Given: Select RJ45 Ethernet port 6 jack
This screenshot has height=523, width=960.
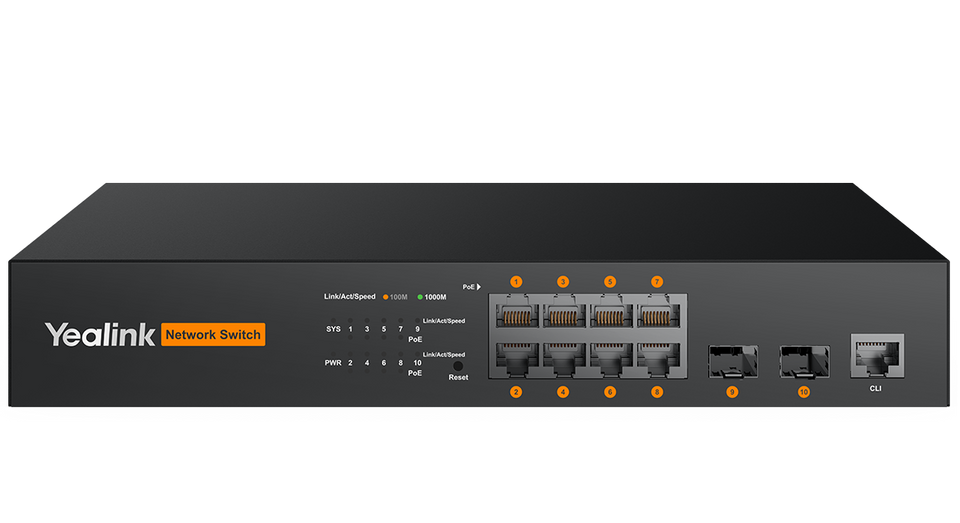Looking at the screenshot, I should (x=610, y=359).
